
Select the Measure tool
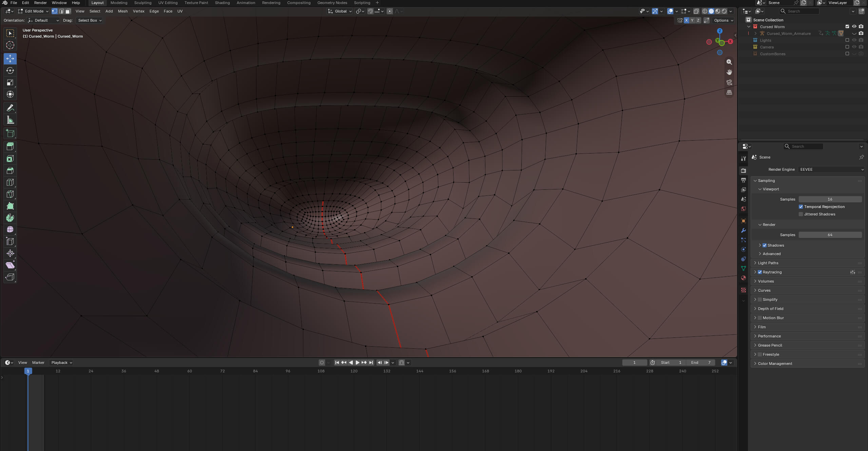tap(10, 120)
